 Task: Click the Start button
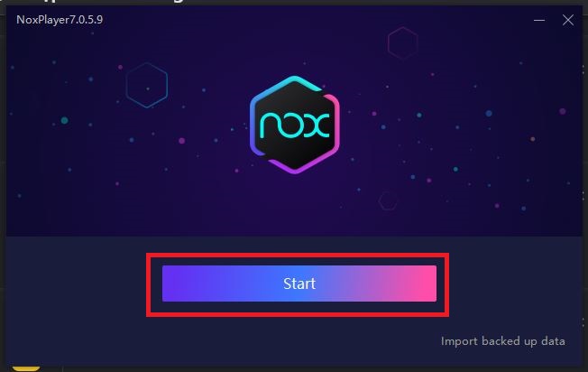(299, 284)
